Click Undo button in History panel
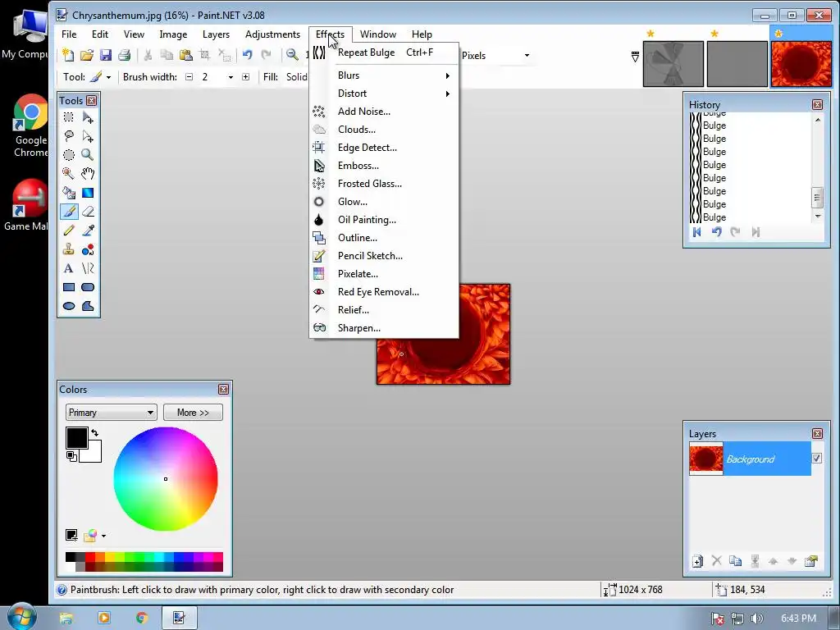The width and height of the screenshot is (840, 630). 716,232
